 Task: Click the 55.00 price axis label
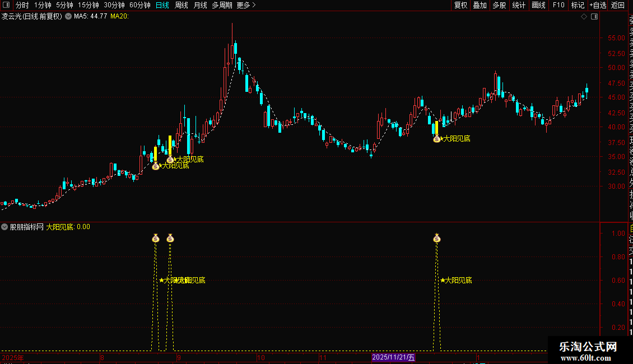pyautogui.click(x=616, y=38)
